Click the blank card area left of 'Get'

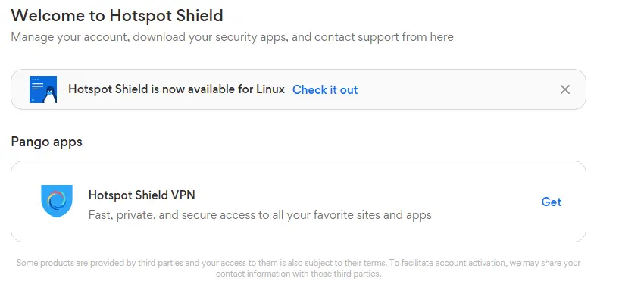coord(485,202)
